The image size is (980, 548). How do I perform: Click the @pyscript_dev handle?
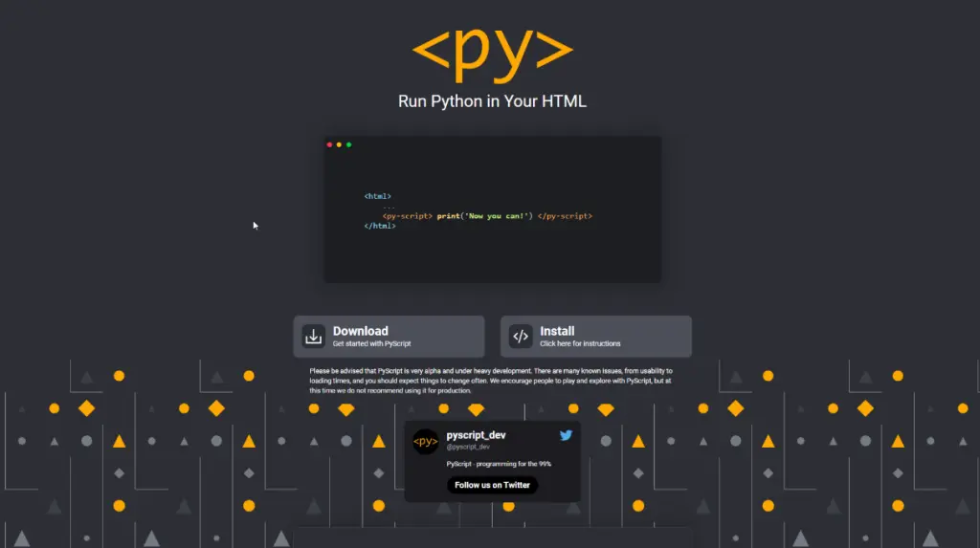click(468, 447)
